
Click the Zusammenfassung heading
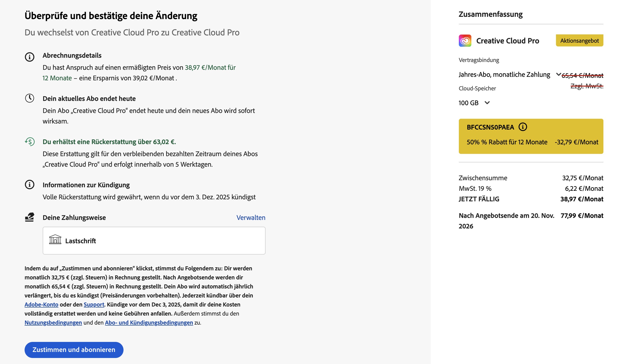click(x=490, y=14)
